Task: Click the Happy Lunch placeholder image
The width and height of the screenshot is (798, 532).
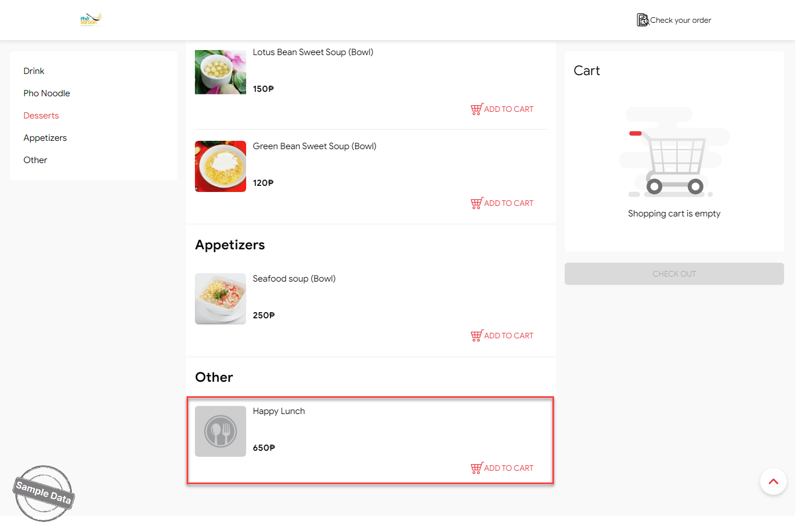Action: coord(221,431)
